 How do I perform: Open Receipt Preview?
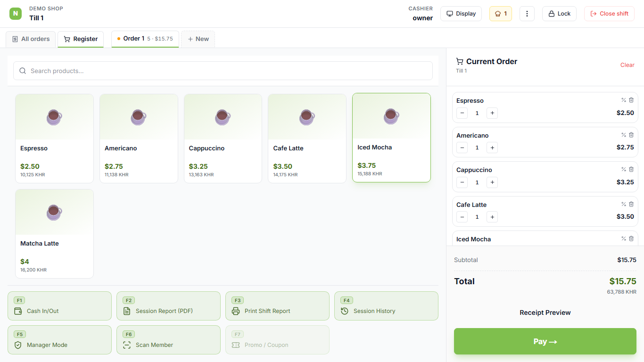(x=545, y=313)
